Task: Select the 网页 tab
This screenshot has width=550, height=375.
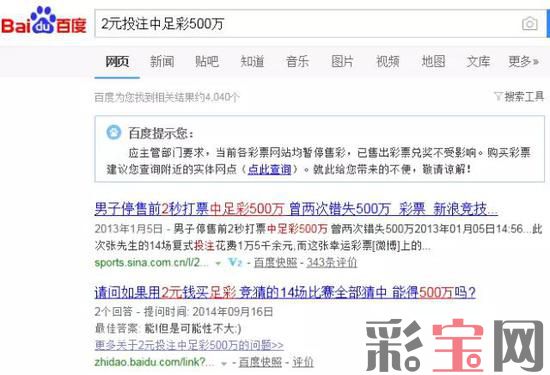Action: point(117,62)
